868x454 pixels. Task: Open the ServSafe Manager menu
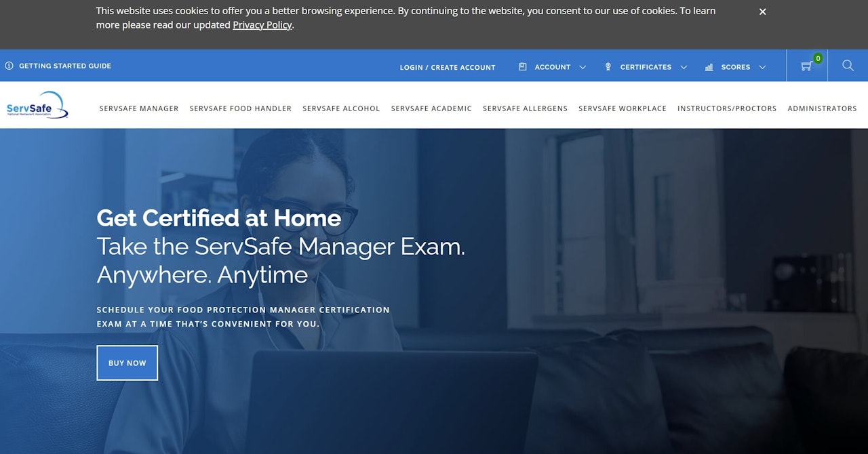pos(139,108)
